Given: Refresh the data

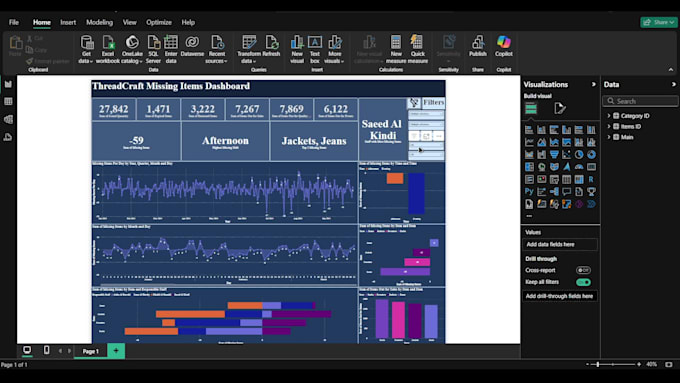Looking at the screenshot, I should click(271, 46).
